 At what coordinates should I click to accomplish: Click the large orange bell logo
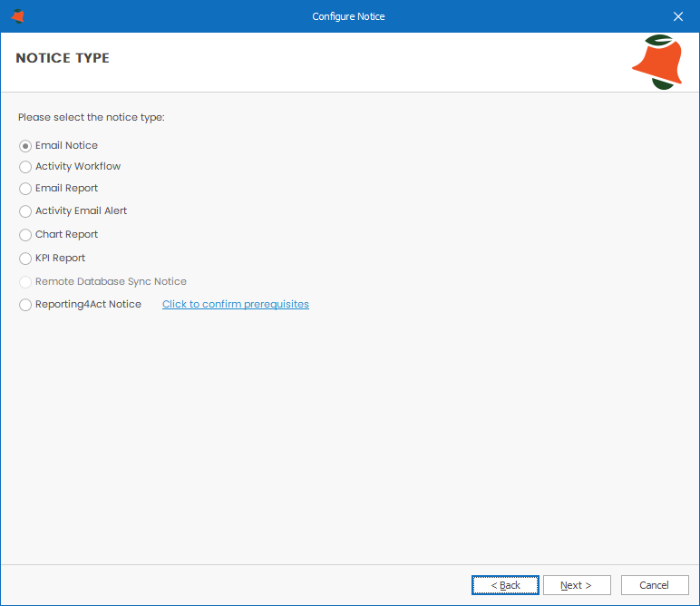pyautogui.click(x=657, y=62)
